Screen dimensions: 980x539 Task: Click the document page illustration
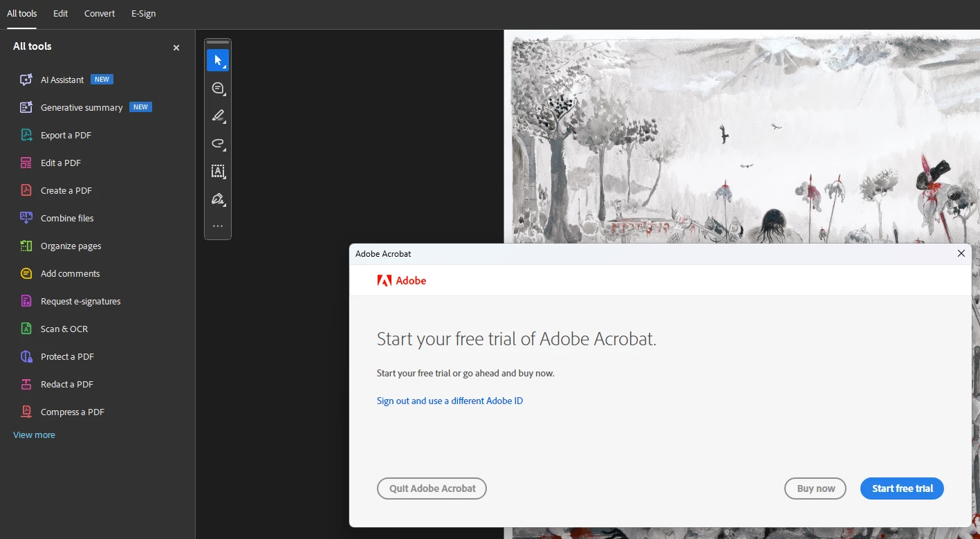(x=742, y=136)
